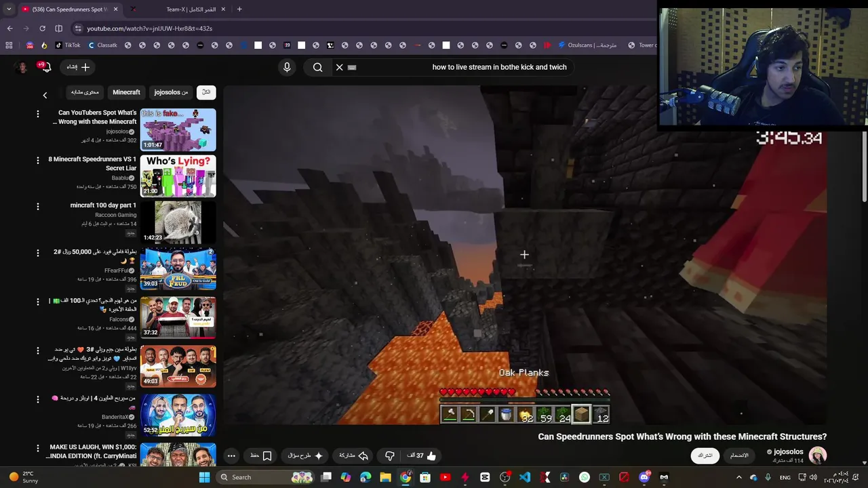Open the jojosolos channel name link
The height and width of the screenshot is (488, 868).
(x=788, y=451)
